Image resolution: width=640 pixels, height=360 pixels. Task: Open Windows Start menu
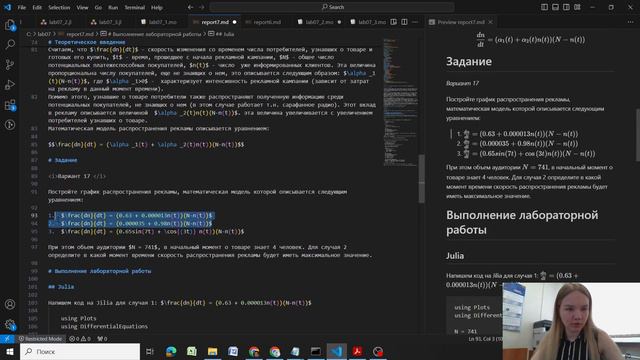point(10,351)
